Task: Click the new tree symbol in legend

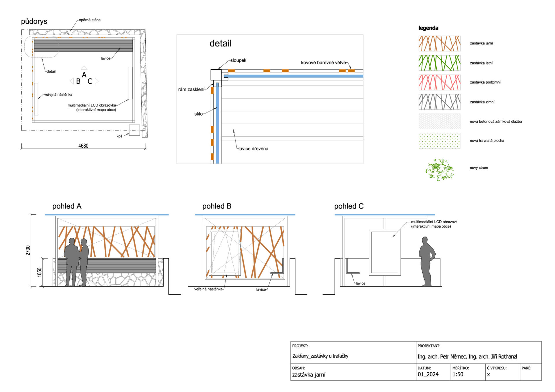Action: [439, 170]
